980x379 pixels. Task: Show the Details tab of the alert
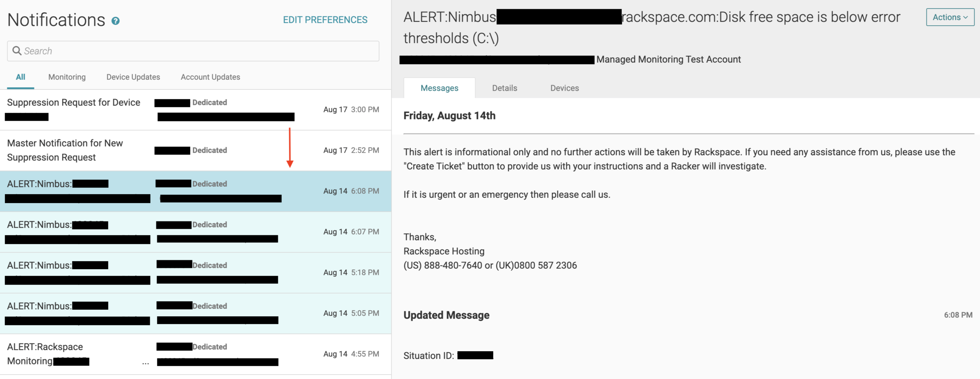pos(504,88)
